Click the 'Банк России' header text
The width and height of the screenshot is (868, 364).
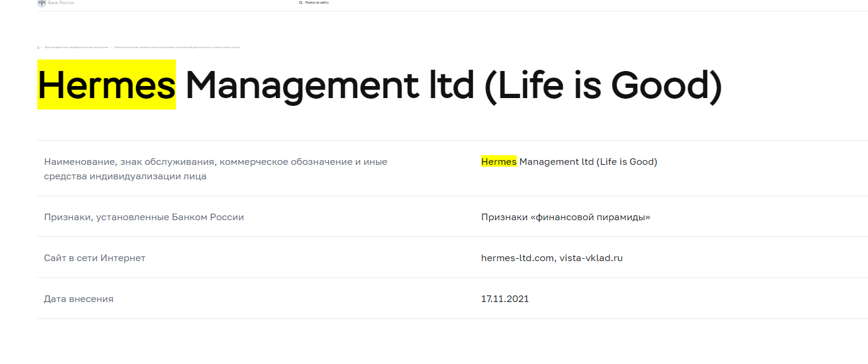(x=61, y=3)
